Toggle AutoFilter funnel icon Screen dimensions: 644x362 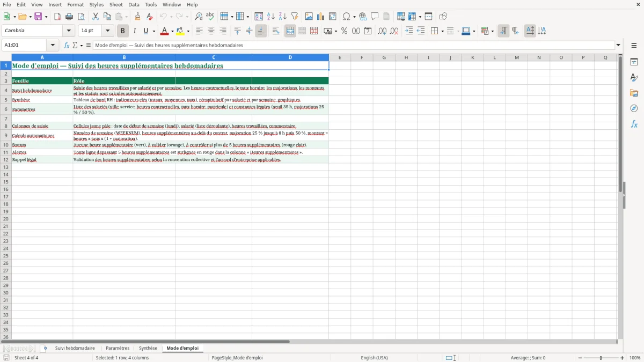coord(295,17)
